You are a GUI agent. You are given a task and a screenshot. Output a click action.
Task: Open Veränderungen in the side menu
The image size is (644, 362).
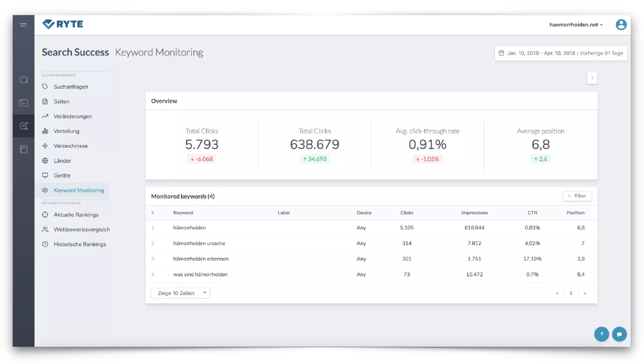(73, 116)
